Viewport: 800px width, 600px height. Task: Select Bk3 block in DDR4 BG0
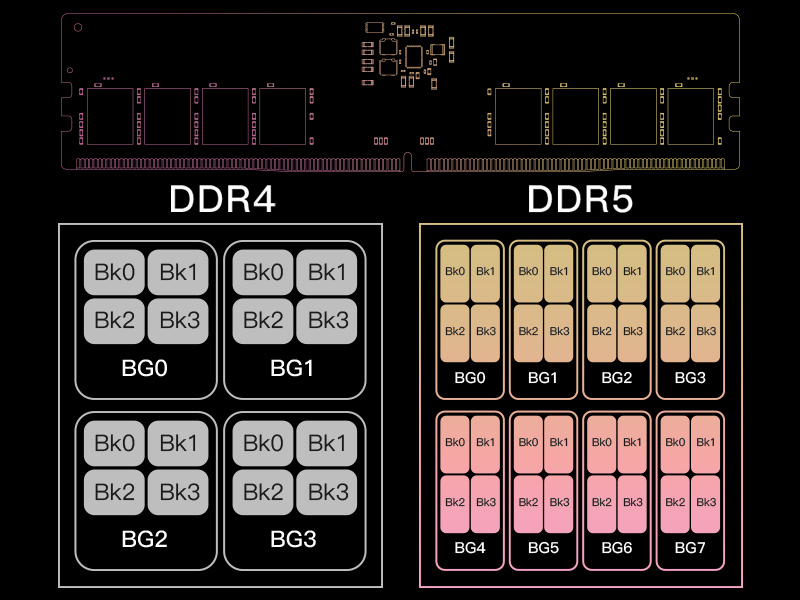[178, 321]
